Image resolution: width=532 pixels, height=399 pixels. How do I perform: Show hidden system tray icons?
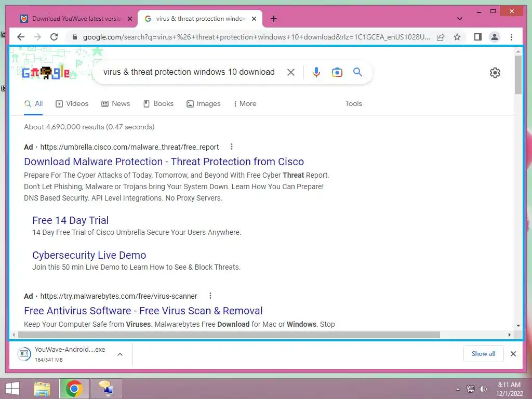[458, 389]
